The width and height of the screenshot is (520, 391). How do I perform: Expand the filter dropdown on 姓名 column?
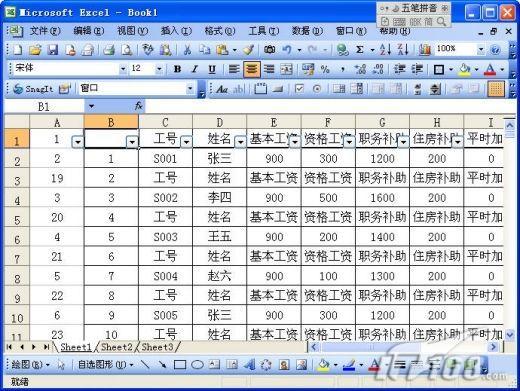pyautogui.click(x=240, y=142)
